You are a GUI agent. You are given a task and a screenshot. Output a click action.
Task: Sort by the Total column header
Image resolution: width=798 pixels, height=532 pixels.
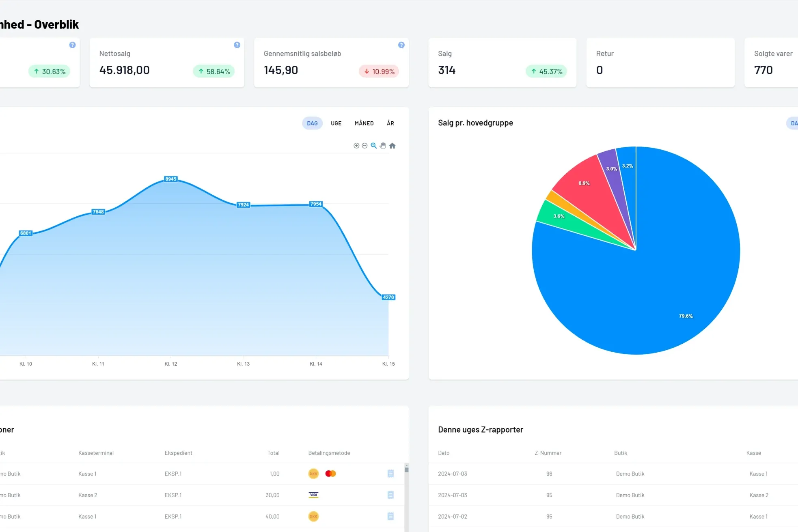pyautogui.click(x=273, y=453)
